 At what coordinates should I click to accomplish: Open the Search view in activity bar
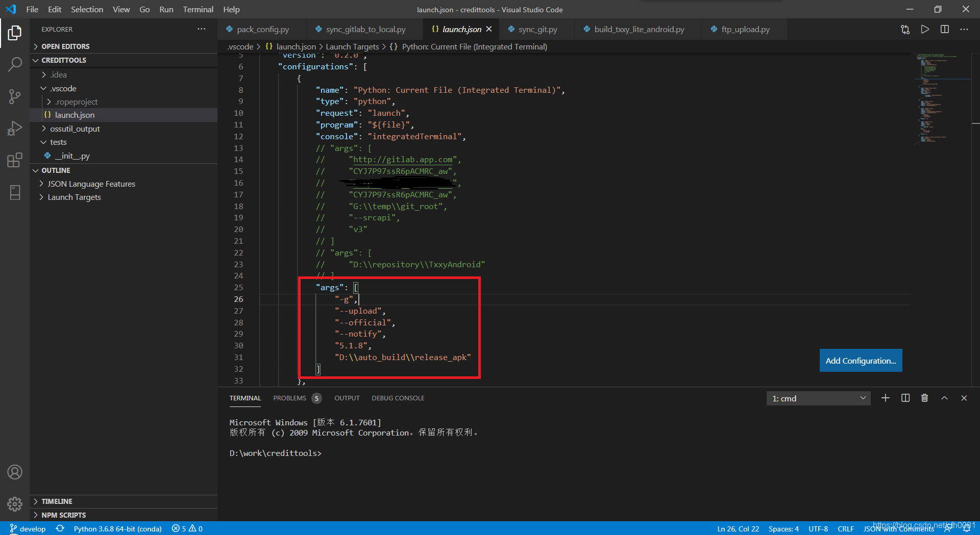click(15, 64)
